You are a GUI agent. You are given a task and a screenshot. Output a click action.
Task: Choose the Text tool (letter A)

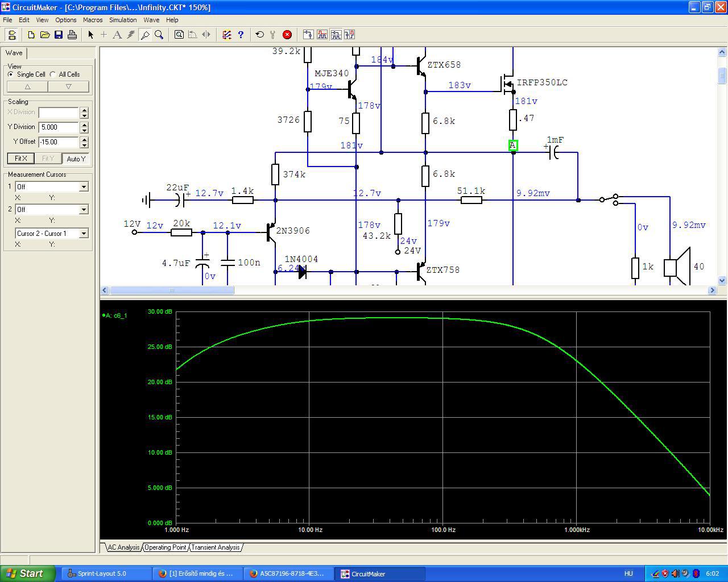pos(117,35)
